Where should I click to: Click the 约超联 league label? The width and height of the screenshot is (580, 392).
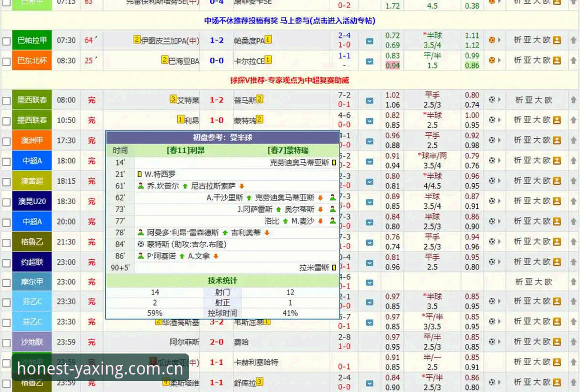32,262
